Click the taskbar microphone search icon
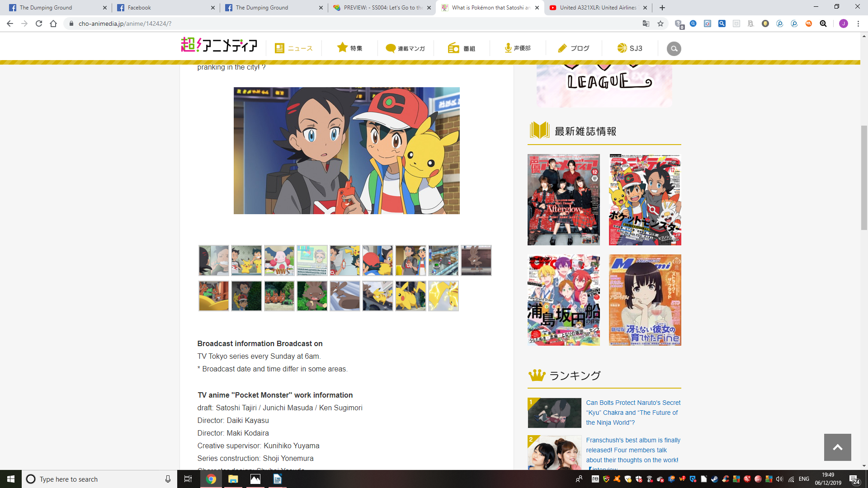 (168, 479)
